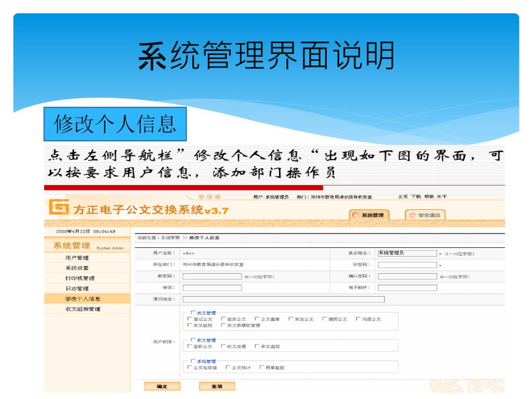Click the back arrow navigation icon
532x399 pixels.
click(x=201, y=197)
